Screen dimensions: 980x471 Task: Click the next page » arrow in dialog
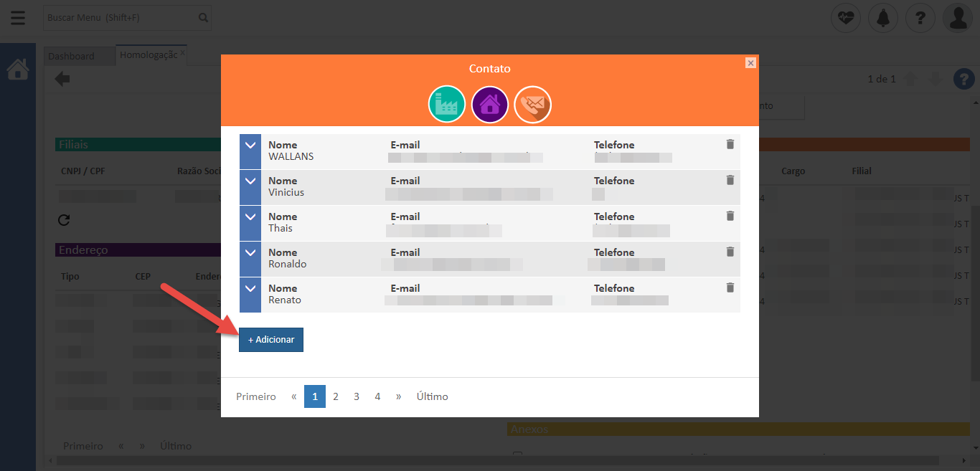[398, 396]
